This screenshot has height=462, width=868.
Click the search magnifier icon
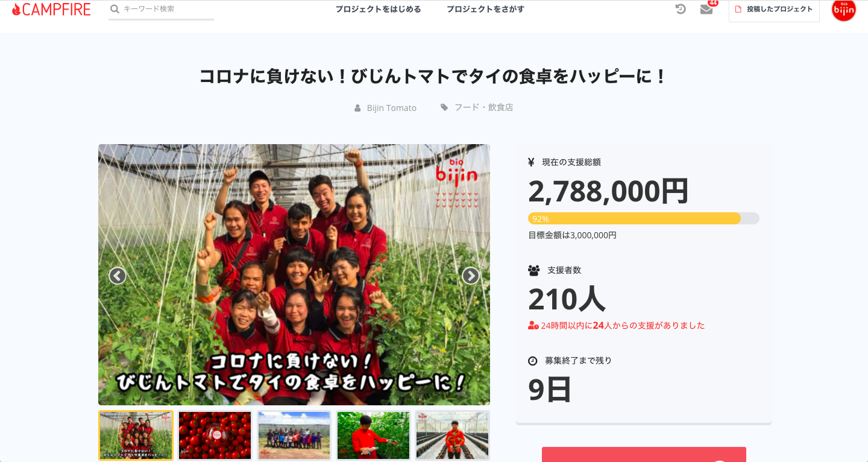click(x=115, y=9)
